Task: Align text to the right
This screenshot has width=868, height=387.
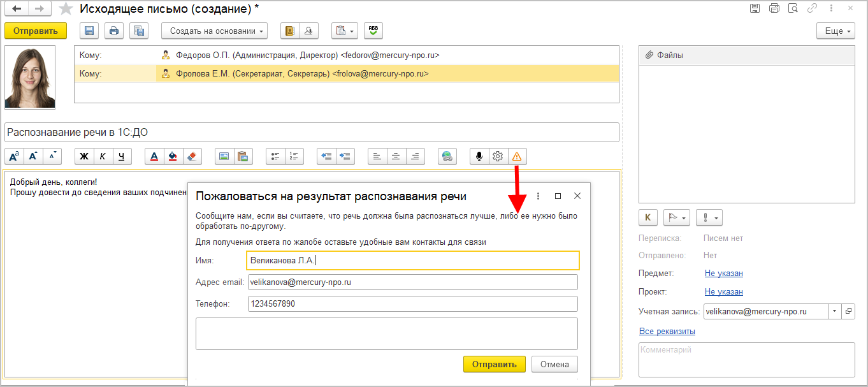Action: (x=416, y=156)
